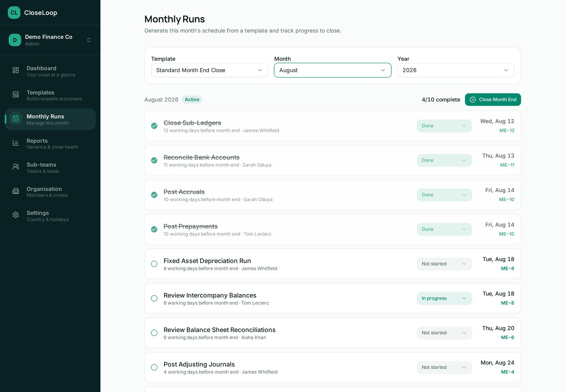Image resolution: width=565 pixels, height=392 pixels.
Task: Click the Review Intercompany Balances title
Action: point(210,295)
